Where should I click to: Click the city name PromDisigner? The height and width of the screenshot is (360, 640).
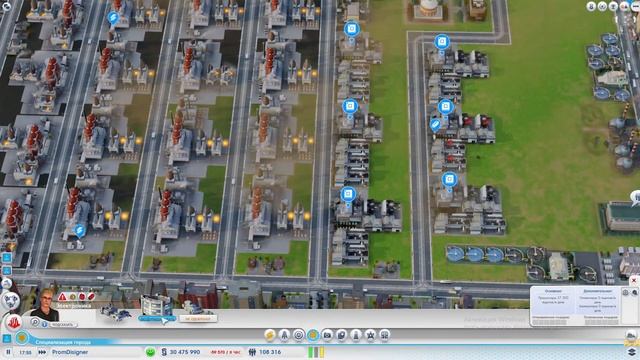pyautogui.click(x=70, y=352)
